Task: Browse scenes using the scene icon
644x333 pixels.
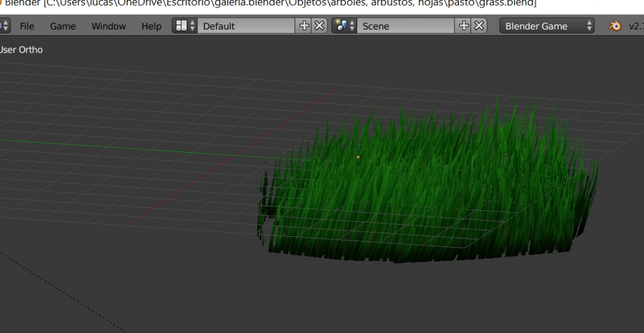Action: point(344,26)
